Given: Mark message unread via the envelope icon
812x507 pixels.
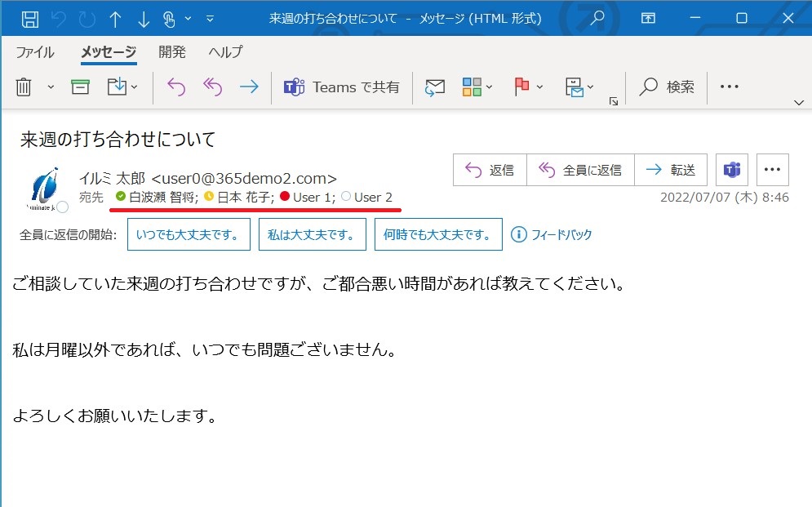Looking at the screenshot, I should (x=434, y=86).
